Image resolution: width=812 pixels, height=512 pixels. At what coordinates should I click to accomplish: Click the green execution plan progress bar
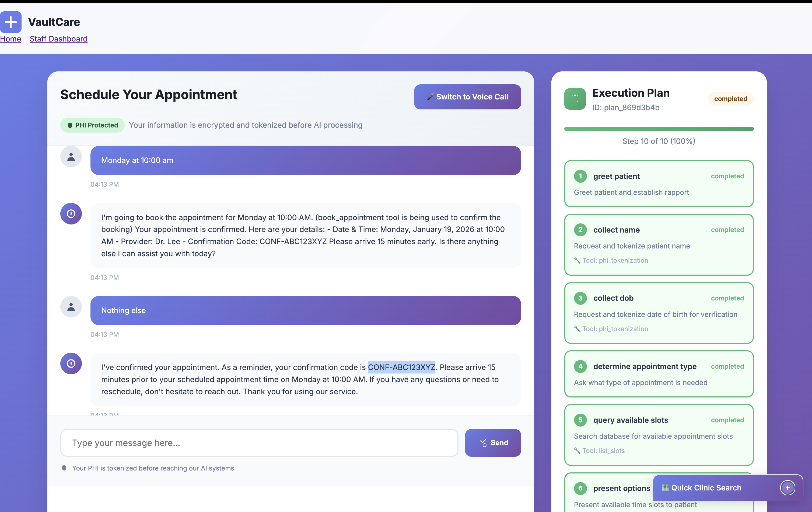pos(659,129)
